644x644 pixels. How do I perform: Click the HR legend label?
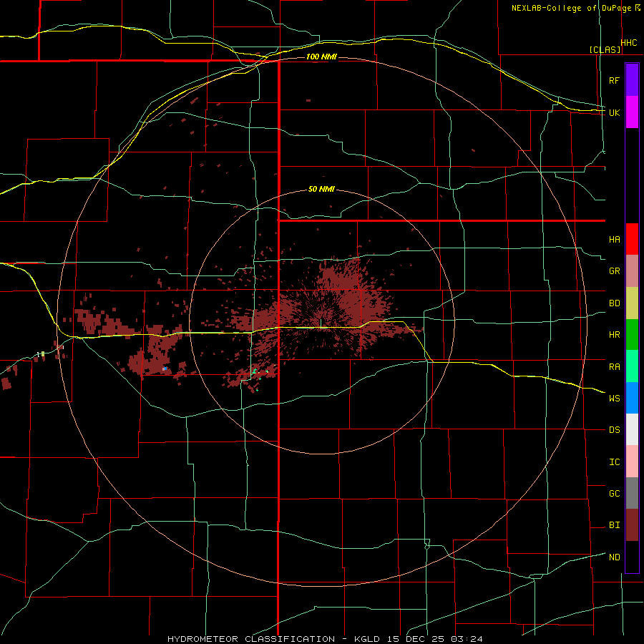coord(615,335)
